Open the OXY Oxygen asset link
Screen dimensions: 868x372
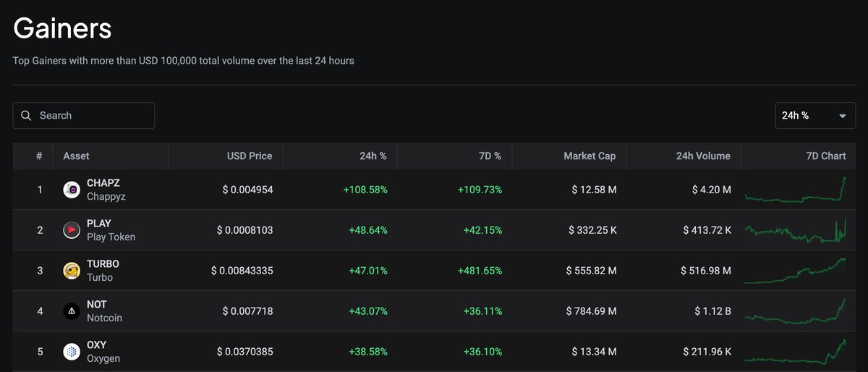(x=103, y=352)
